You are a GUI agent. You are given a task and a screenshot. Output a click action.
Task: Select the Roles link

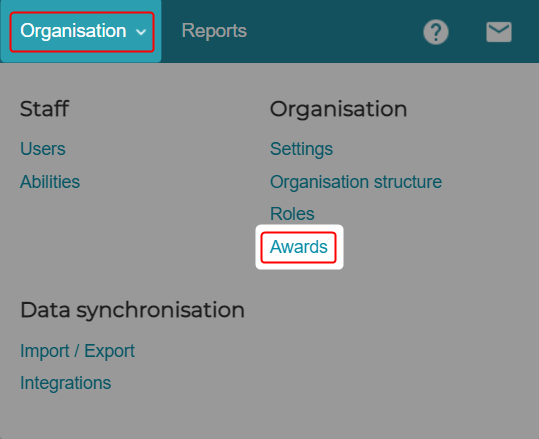292,214
